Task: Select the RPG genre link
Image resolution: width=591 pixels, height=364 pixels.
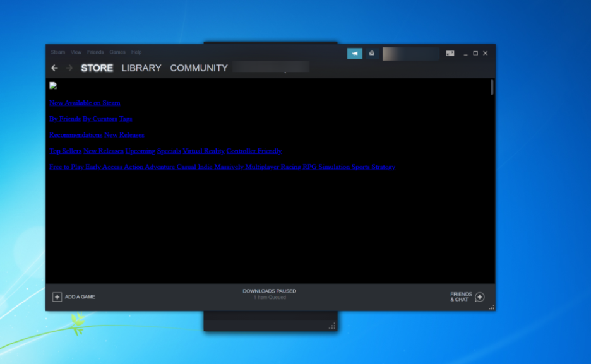Action: [309, 167]
